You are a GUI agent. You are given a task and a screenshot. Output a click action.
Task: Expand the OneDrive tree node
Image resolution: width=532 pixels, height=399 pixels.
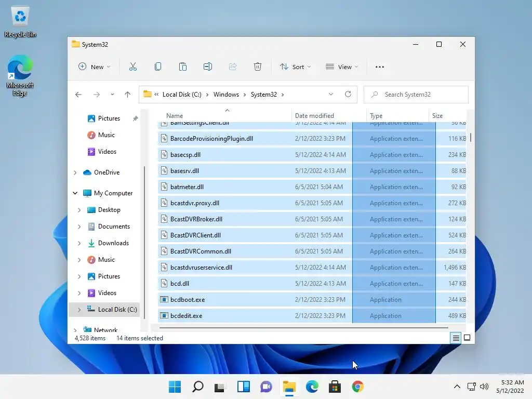[75, 172]
